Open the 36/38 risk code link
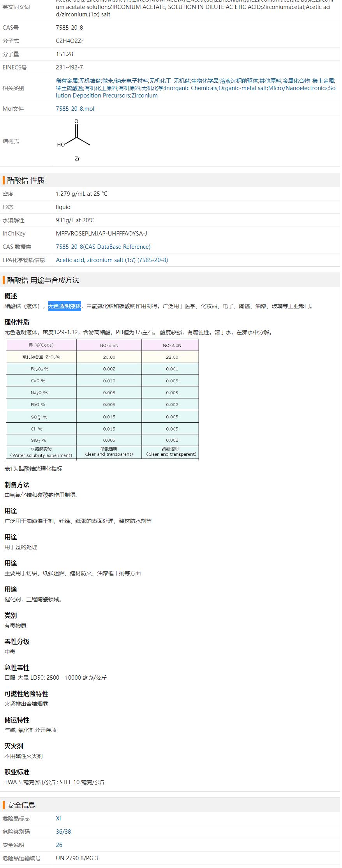 click(63, 831)
